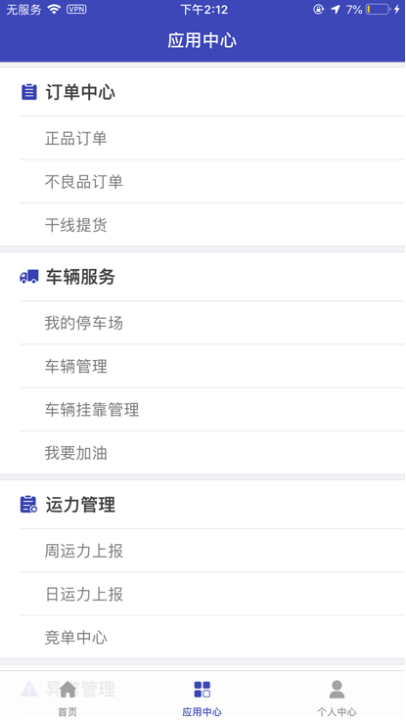Open 正品订单 list item
The width and height of the screenshot is (406, 720).
[x=212, y=138]
